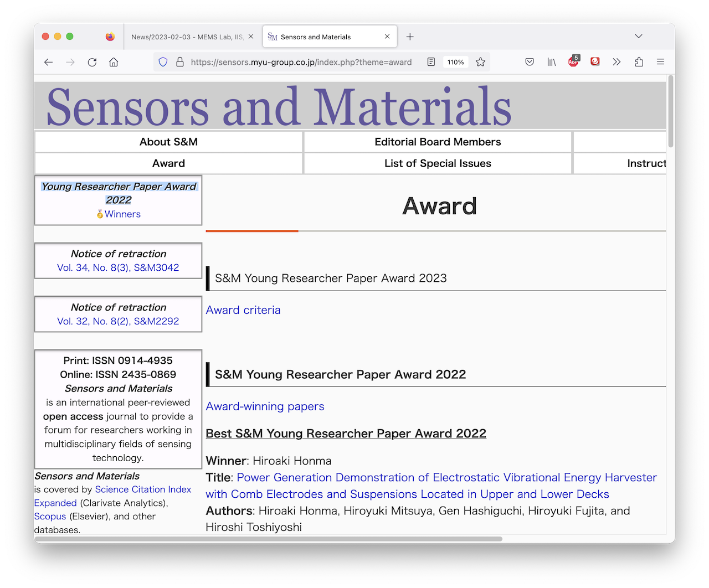Screen dimensions: 709x588
Task: Click the Online: ISSN 2435-0869 text
Action: 118,374
